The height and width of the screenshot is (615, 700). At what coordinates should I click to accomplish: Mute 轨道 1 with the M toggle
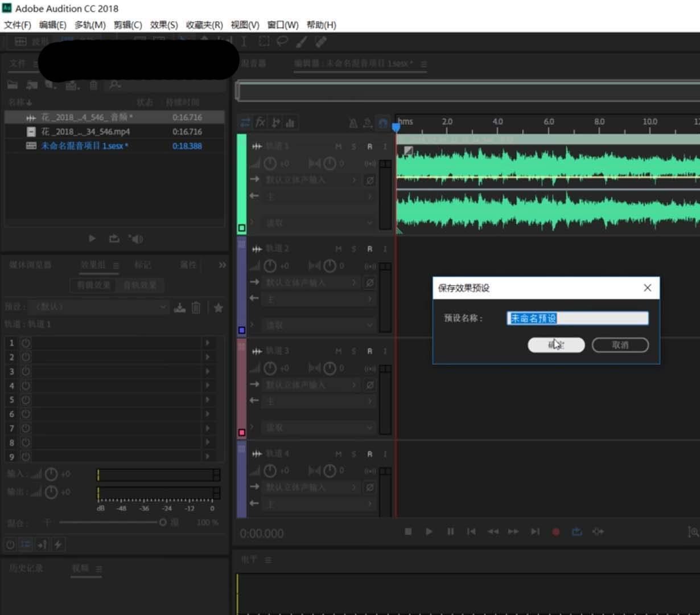pyautogui.click(x=338, y=146)
